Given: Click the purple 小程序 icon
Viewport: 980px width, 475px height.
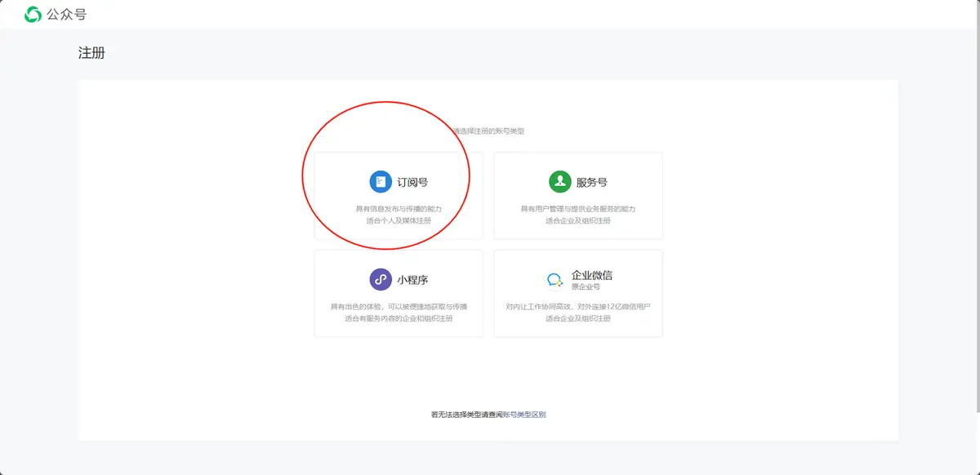Looking at the screenshot, I should [380, 280].
